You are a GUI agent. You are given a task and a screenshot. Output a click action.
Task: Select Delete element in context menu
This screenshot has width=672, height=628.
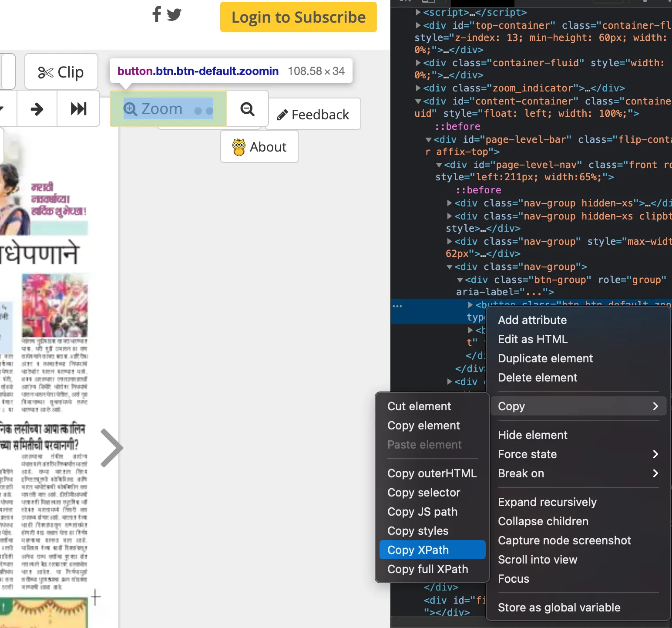click(x=537, y=378)
